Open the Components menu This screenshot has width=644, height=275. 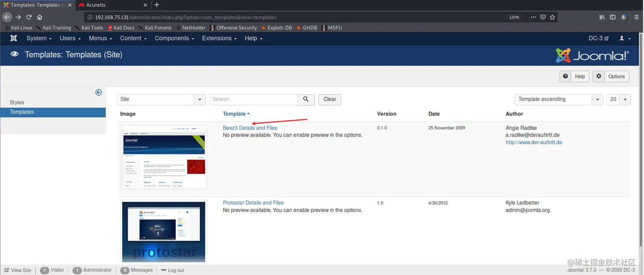pyautogui.click(x=174, y=38)
